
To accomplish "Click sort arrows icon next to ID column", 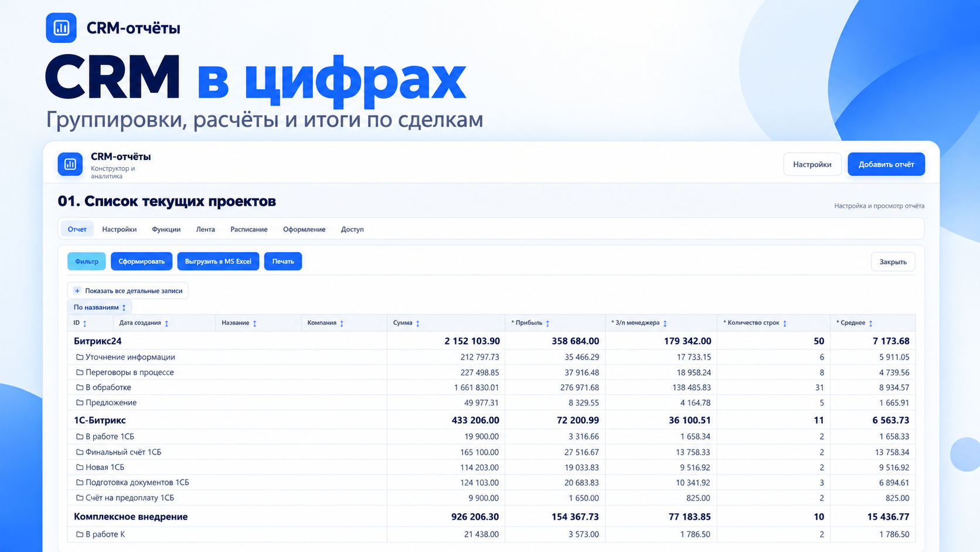I will click(85, 323).
